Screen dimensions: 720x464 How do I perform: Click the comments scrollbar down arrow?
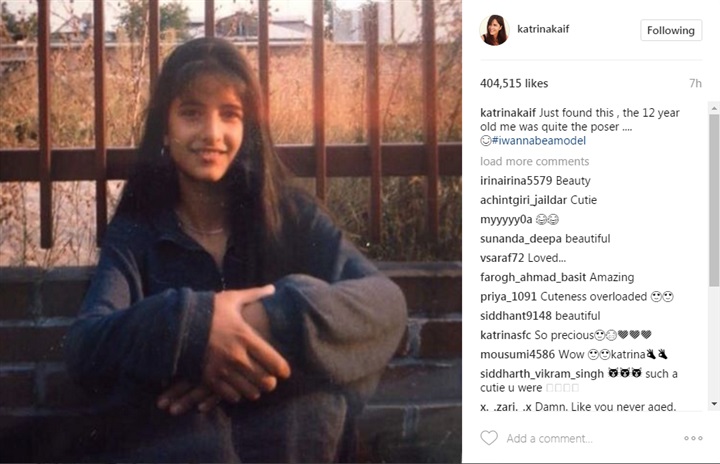click(x=714, y=404)
